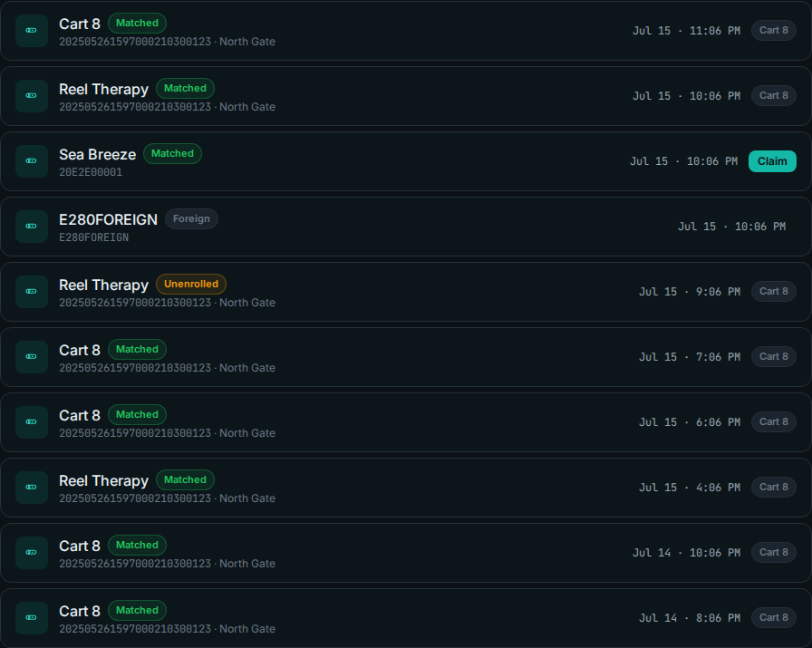Viewport: 812px width, 648px height.
Task: Click the tag icon on the Sea Breeze row
Action: 32,161
